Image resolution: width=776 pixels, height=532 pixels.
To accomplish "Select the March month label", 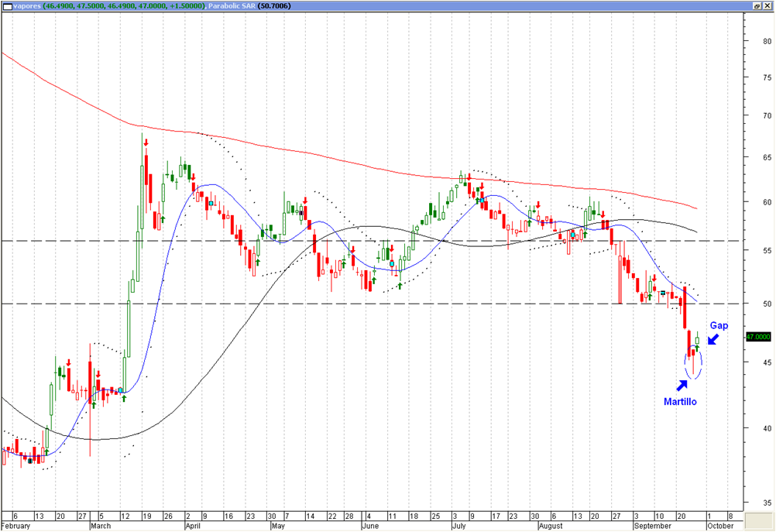I will point(101,526).
